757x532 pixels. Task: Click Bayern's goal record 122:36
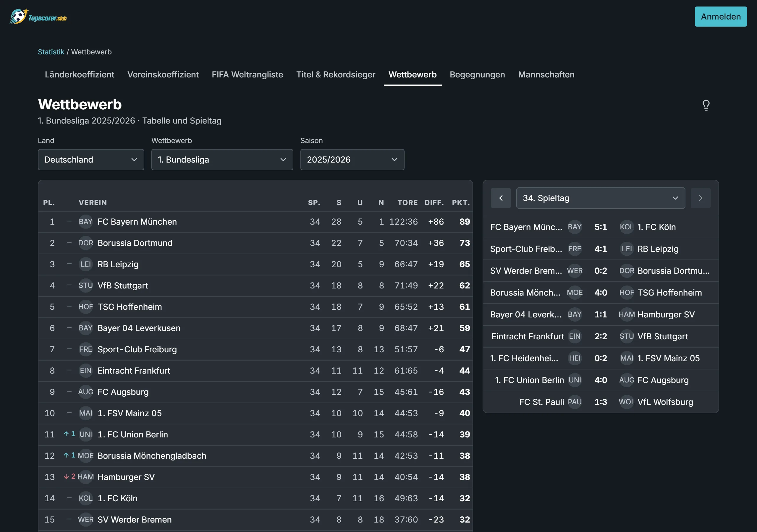(x=403, y=222)
